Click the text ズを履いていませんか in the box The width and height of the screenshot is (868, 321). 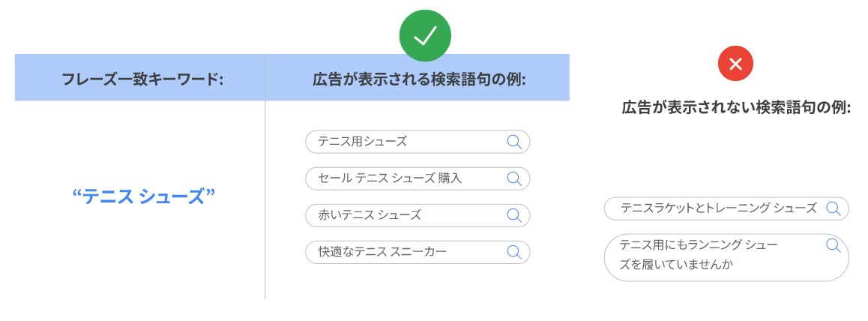tap(676, 265)
